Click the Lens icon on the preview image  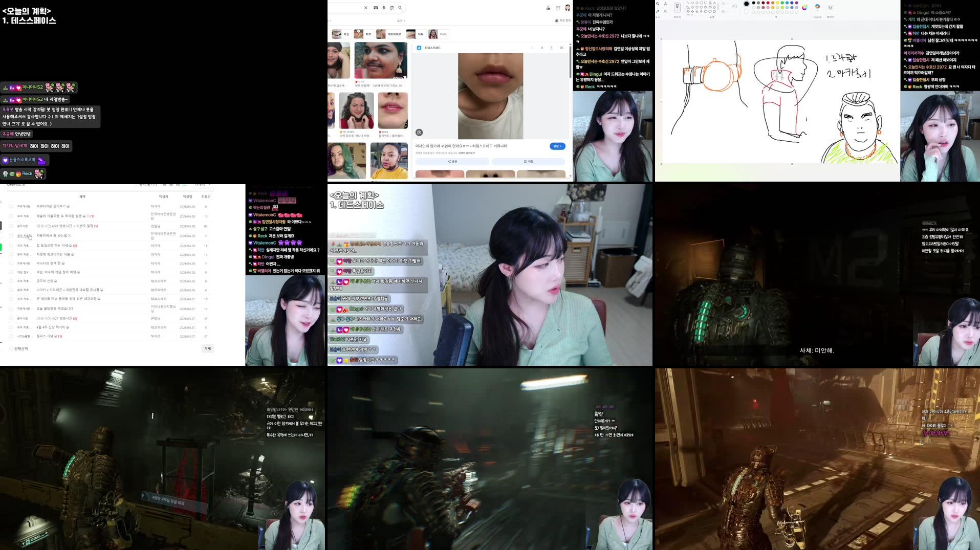point(419,133)
